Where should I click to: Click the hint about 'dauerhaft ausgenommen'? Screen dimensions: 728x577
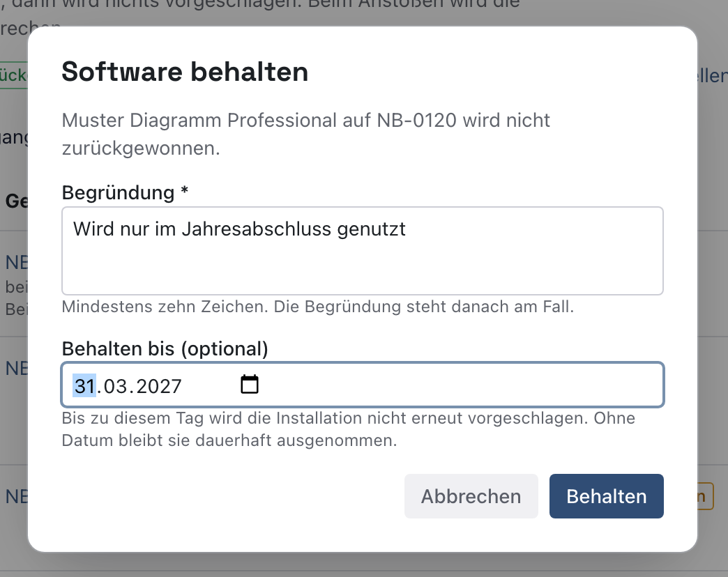point(348,429)
